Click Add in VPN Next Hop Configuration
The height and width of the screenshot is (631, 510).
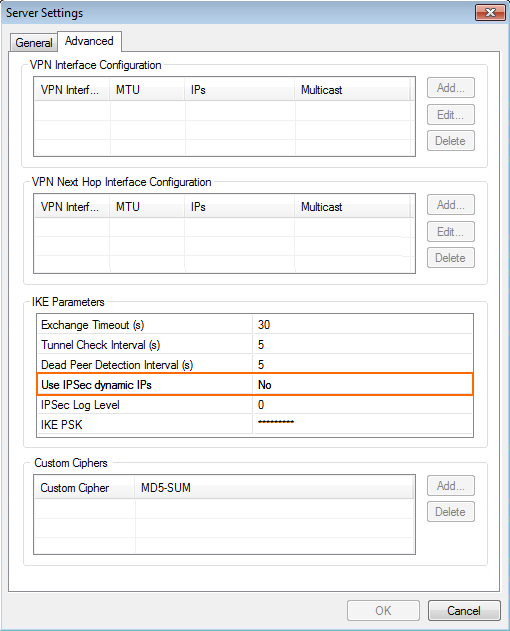pos(451,205)
